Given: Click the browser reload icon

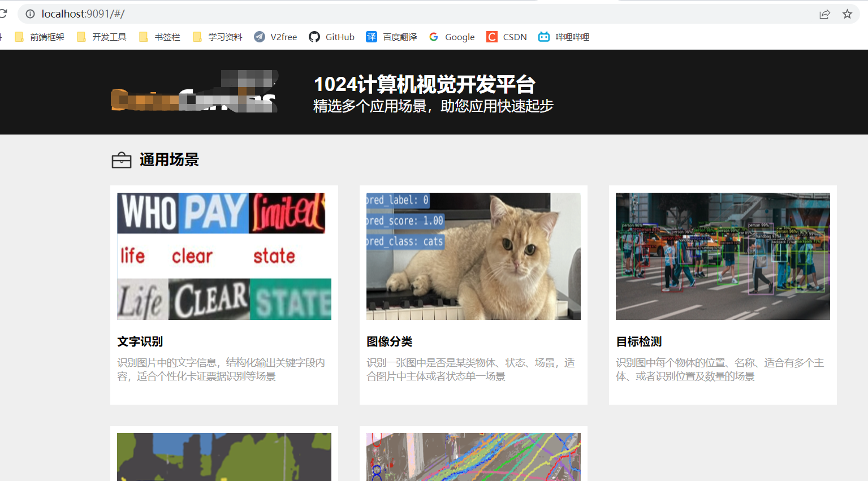Looking at the screenshot, I should (3, 14).
